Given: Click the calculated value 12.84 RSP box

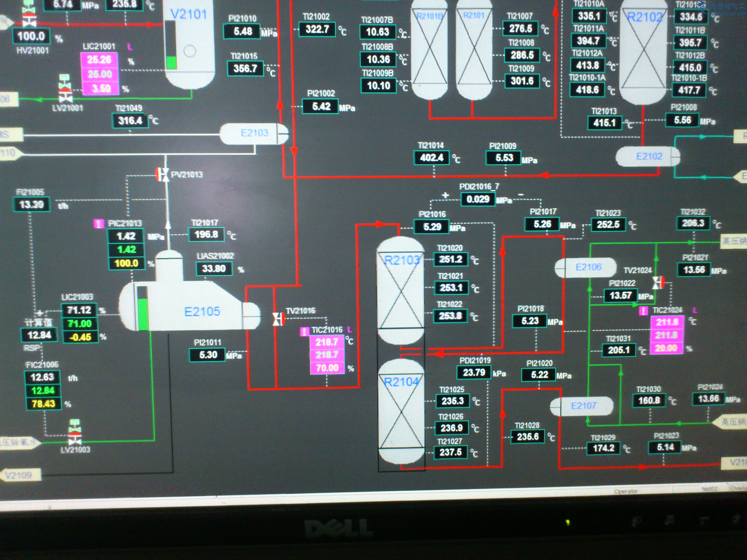Looking at the screenshot, I should 39,335.
